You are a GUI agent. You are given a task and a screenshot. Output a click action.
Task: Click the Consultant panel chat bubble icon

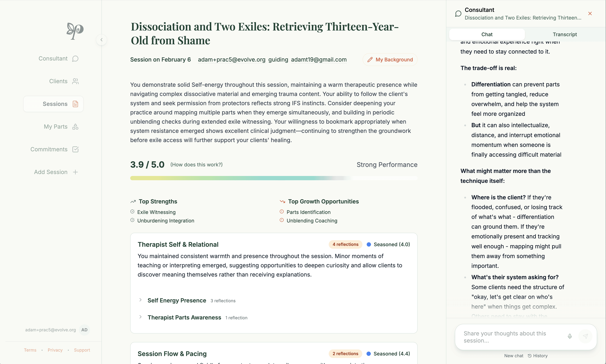coord(458,13)
